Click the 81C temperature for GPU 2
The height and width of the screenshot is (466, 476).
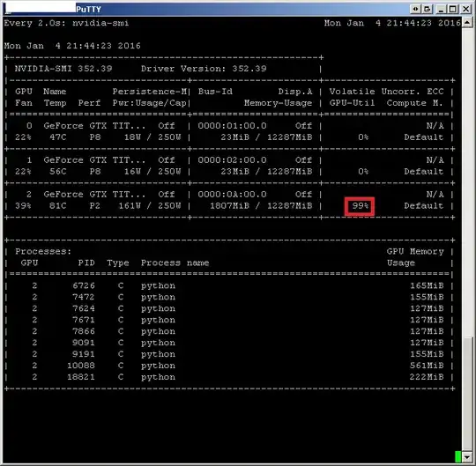tap(57, 206)
